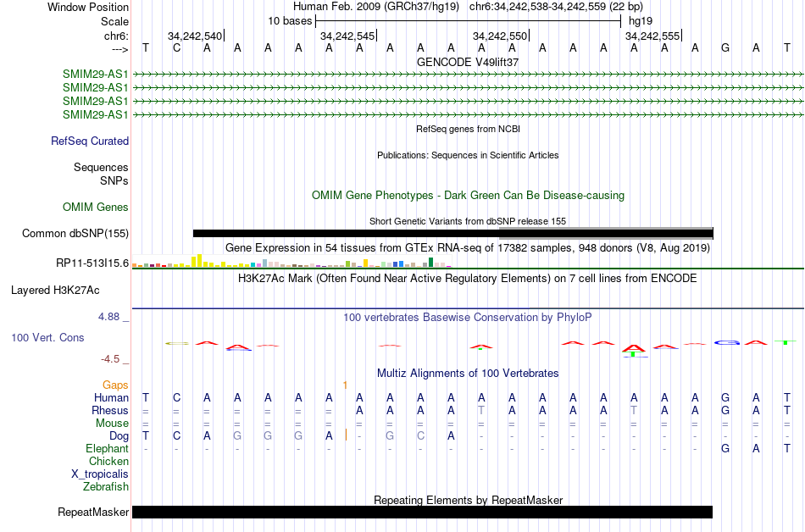Click the 34,242,540 position tick label
The image size is (805, 532).
point(195,36)
